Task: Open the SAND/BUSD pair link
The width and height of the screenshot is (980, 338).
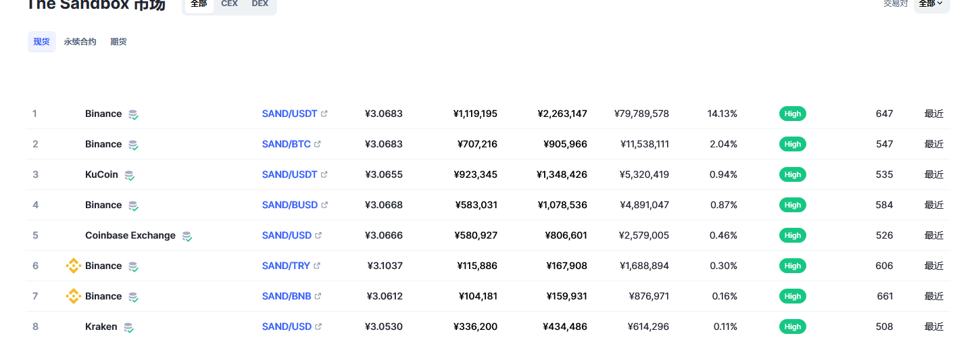Action: [290, 205]
